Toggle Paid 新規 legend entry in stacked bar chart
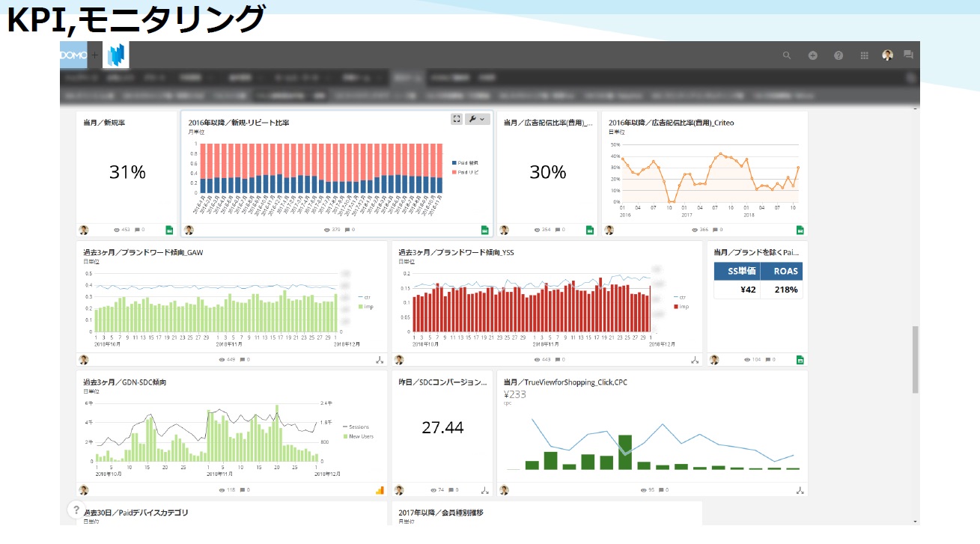 (x=465, y=162)
